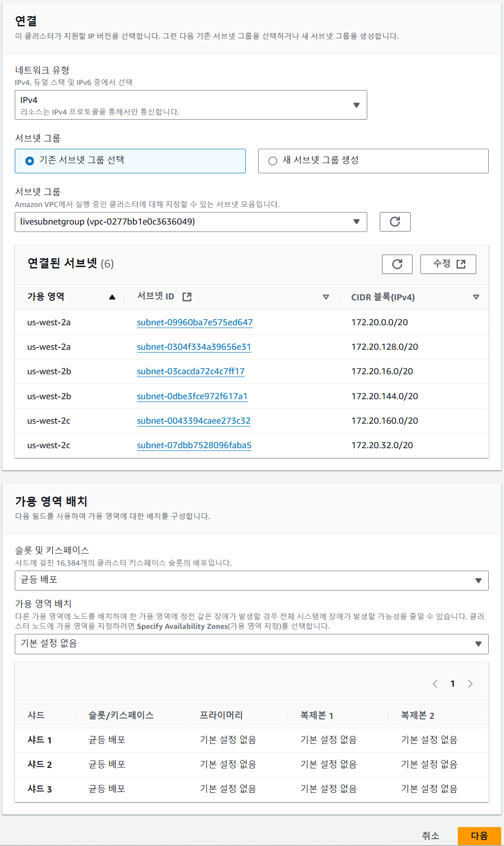Select page 1 in shard pagination
This screenshot has width=504, height=846.
452,684
